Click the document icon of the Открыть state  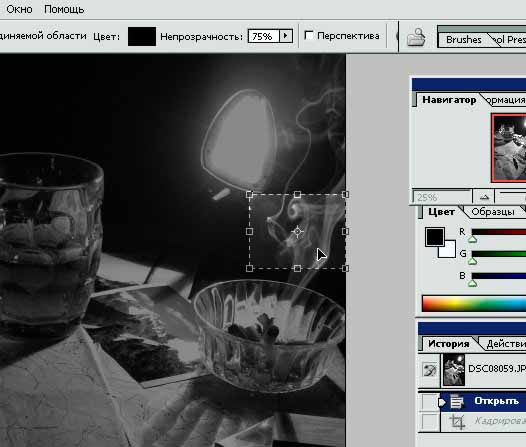pos(457,401)
